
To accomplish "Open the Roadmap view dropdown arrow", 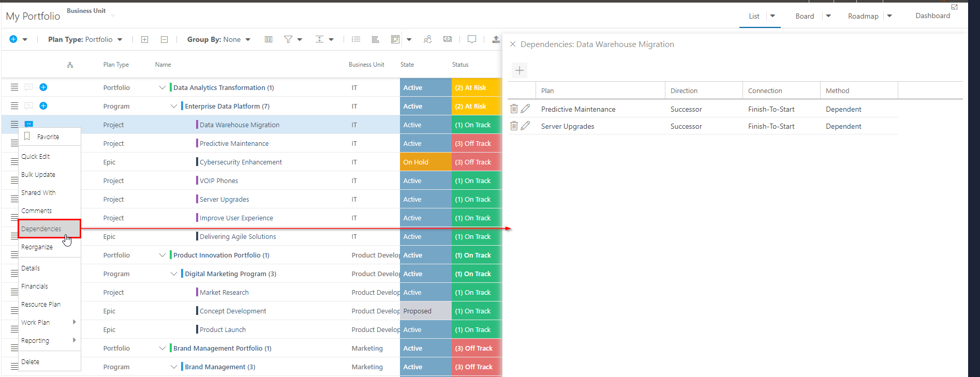I will [889, 16].
